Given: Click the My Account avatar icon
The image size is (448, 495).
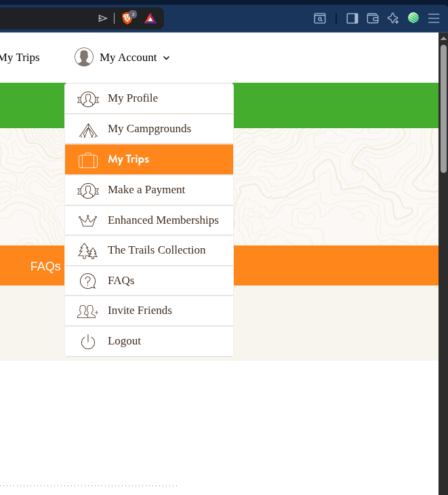Looking at the screenshot, I should tap(84, 58).
